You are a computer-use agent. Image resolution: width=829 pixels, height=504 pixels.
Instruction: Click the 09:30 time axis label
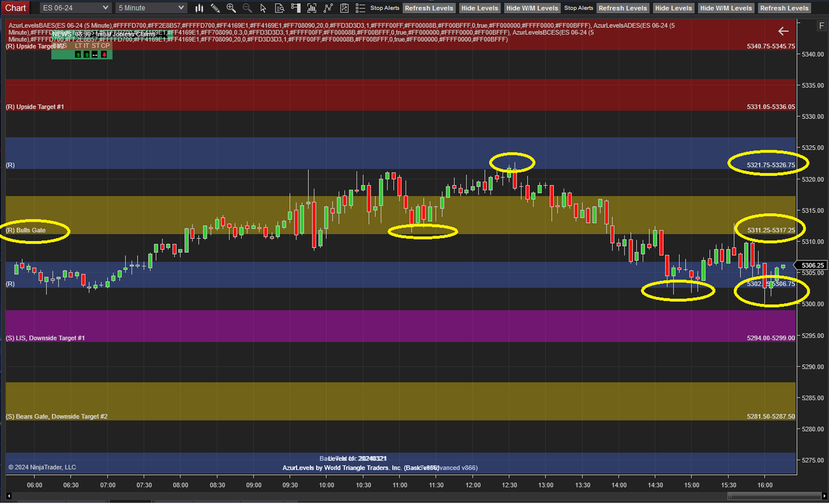(289, 485)
